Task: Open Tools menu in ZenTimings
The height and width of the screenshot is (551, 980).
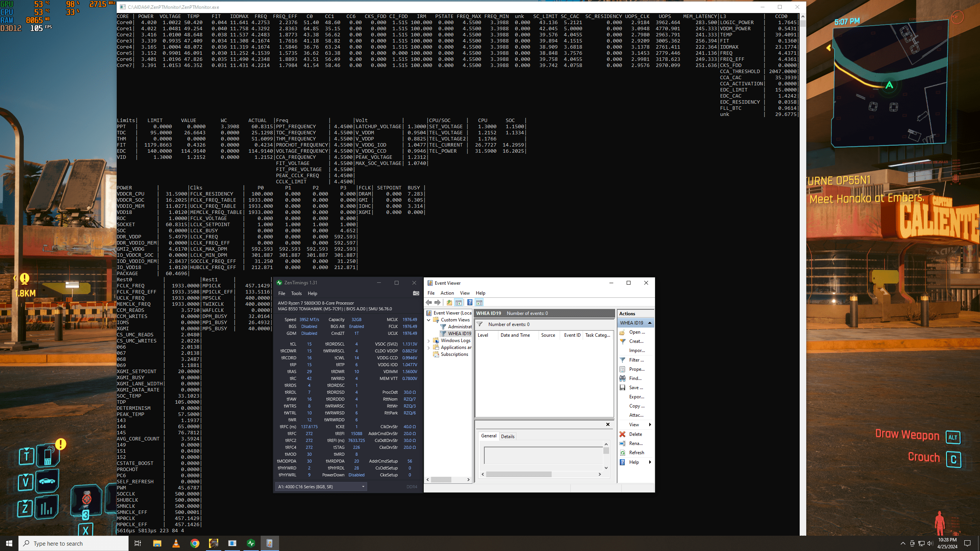Action: (x=296, y=293)
